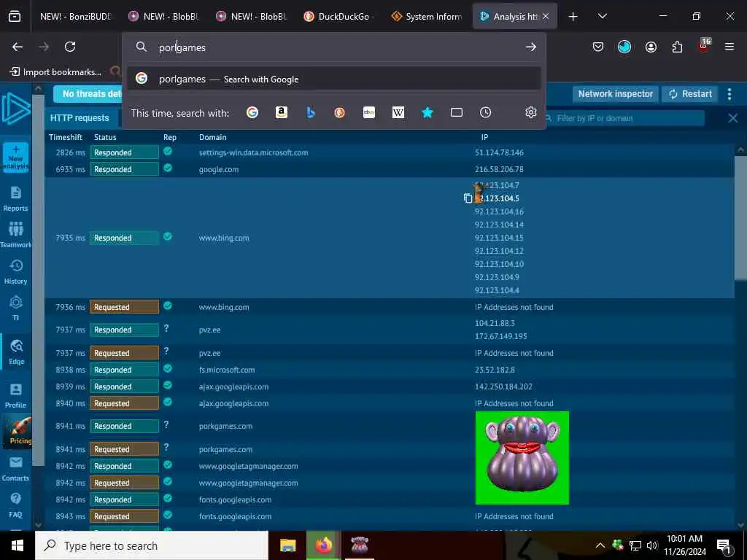The height and width of the screenshot is (560, 747).
Task: Click the Restart button
Action: (x=690, y=94)
